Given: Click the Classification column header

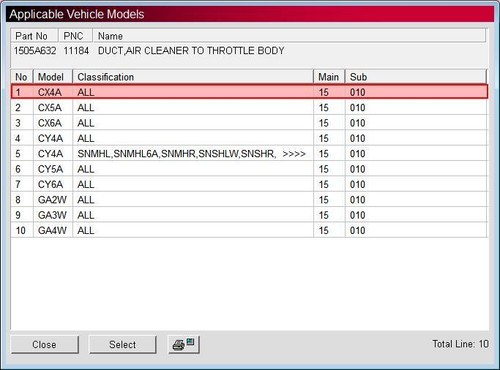Looking at the screenshot, I should [x=193, y=77].
